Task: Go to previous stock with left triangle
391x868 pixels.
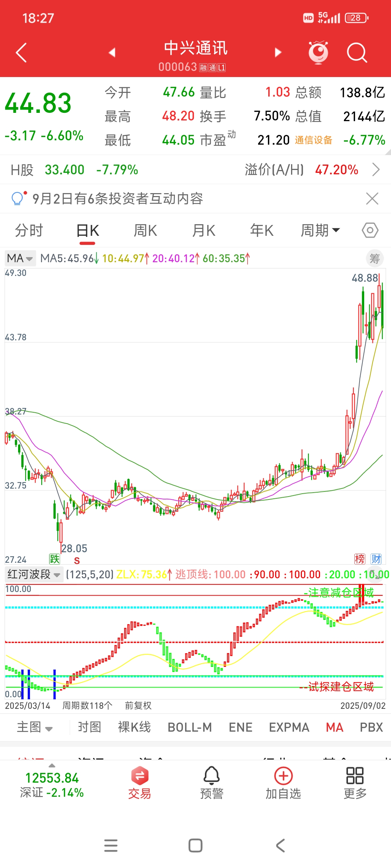Action: [112, 52]
